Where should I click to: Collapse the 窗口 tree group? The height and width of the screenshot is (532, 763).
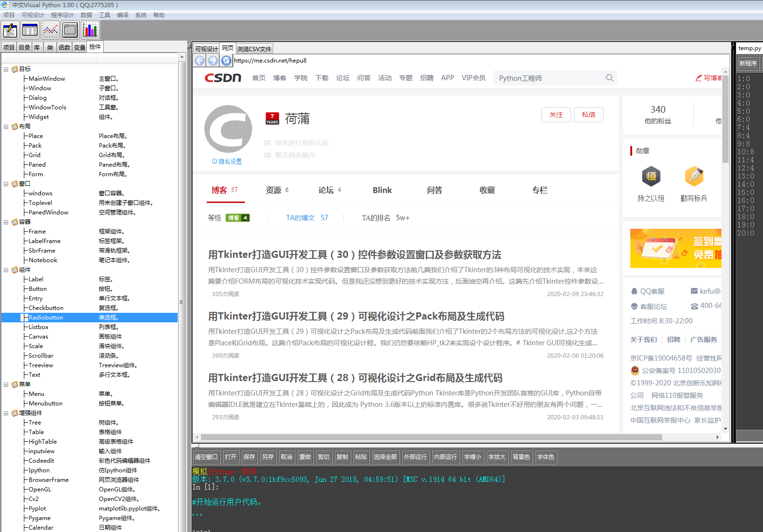tap(6, 184)
